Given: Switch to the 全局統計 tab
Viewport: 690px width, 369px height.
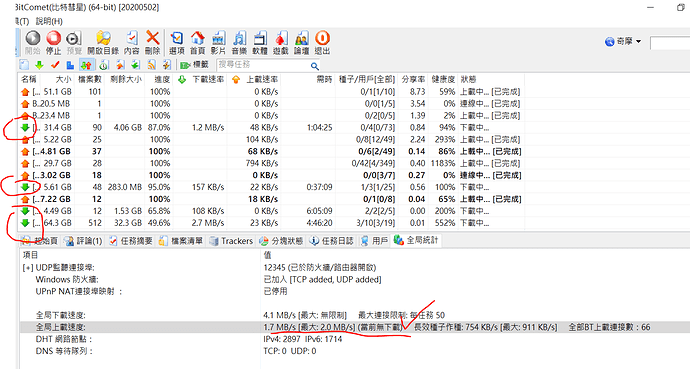Looking at the screenshot, I should 416,240.
